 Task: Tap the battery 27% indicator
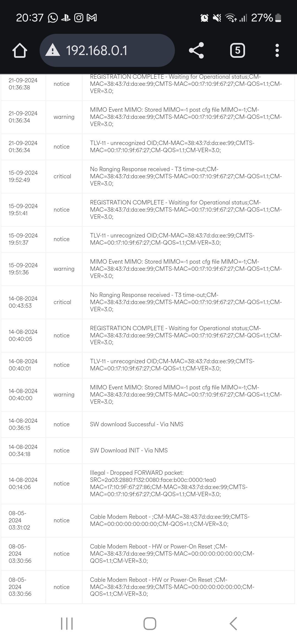pyautogui.click(x=266, y=18)
